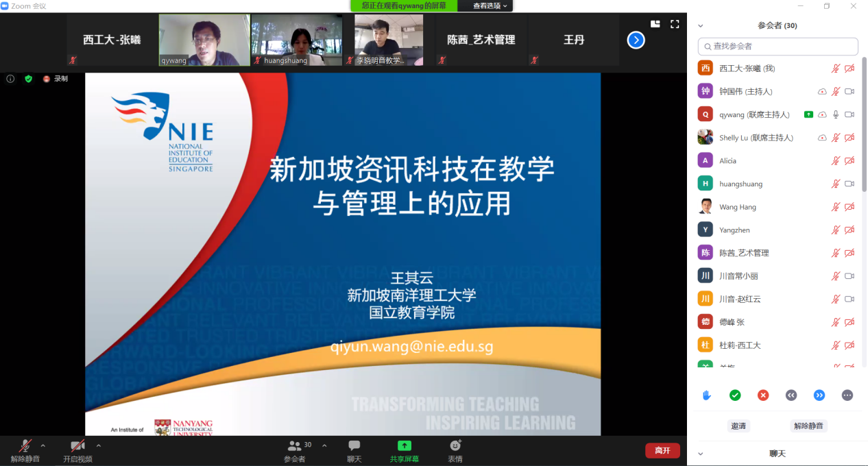868x466 pixels.
Task: Click the red 录制 recording indicator
Action: (x=55, y=79)
